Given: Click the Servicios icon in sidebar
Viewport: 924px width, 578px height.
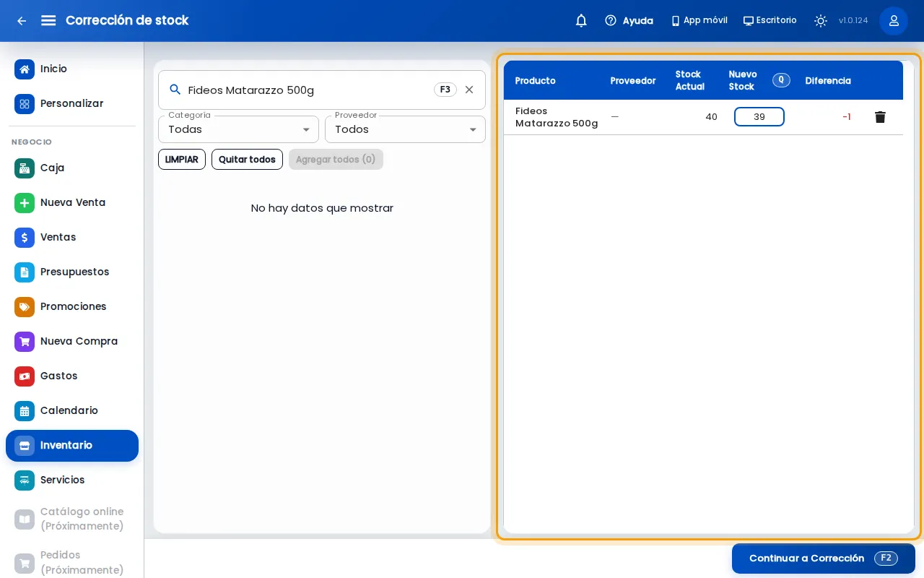Looking at the screenshot, I should coord(25,480).
